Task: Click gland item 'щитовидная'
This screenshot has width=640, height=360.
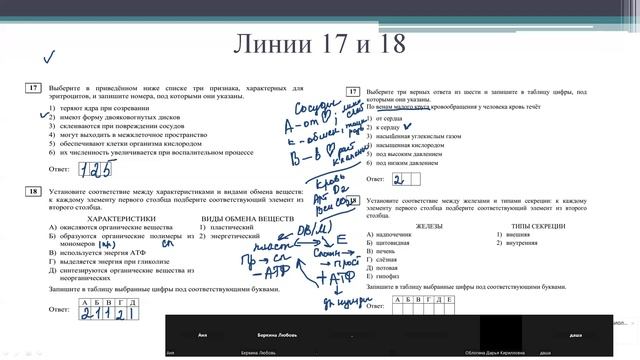Action: (x=392, y=243)
